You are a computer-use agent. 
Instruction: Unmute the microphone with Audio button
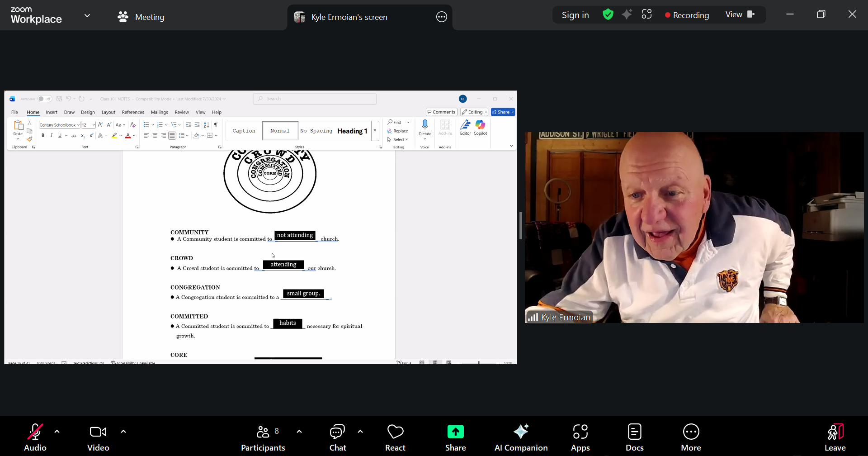tap(35, 437)
